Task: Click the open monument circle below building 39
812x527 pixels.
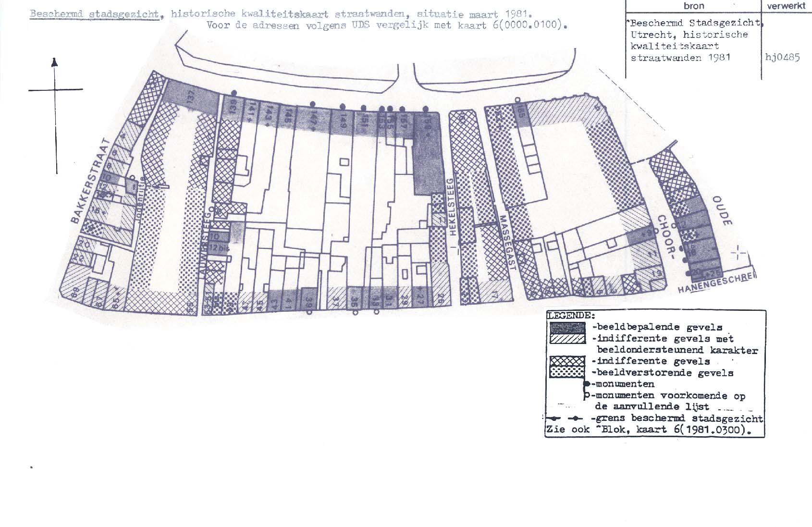Action: point(308,312)
